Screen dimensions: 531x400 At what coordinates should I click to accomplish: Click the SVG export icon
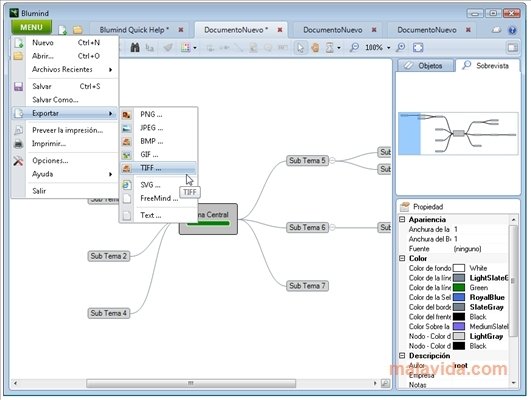126,185
